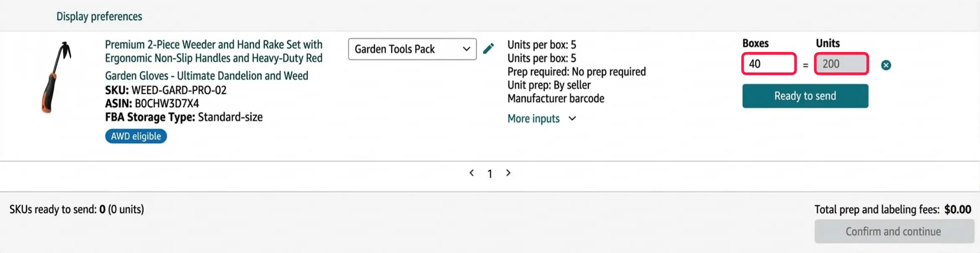
Task: Open Display preferences
Action: click(x=99, y=15)
